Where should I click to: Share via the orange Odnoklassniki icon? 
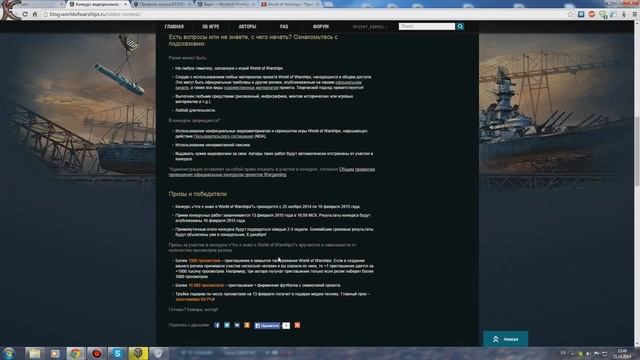pos(247,325)
